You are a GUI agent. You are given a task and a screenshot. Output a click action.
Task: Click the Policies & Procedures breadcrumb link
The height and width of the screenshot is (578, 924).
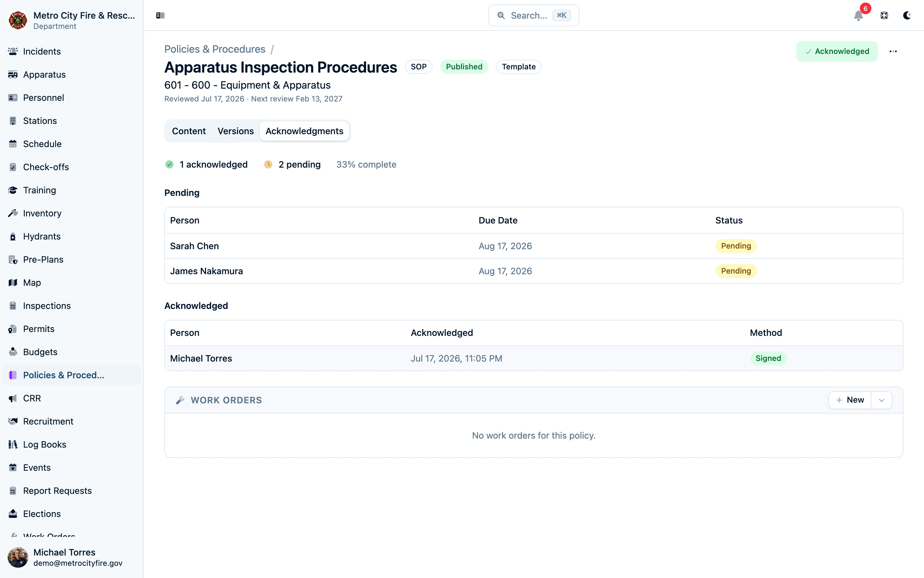click(215, 49)
